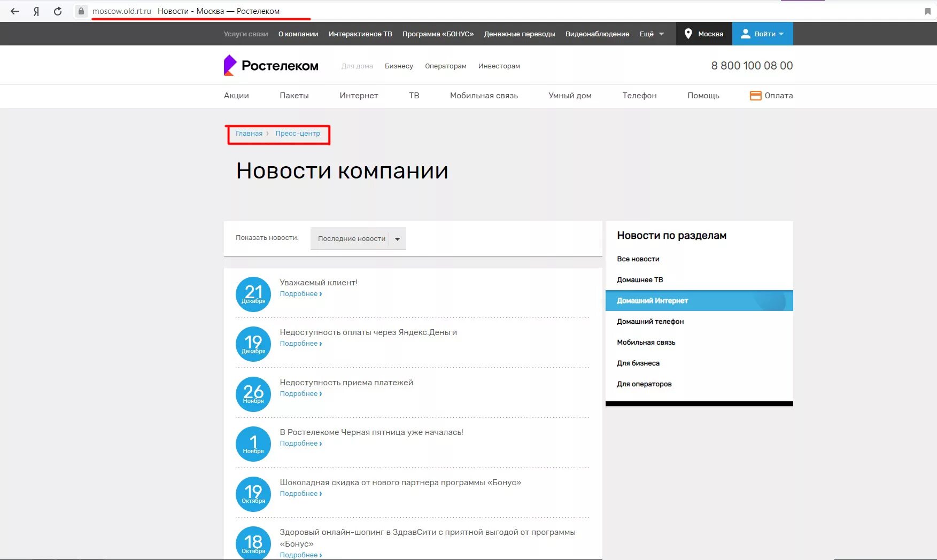Switch to Для дома section
Image resolution: width=937 pixels, height=560 pixels.
(x=357, y=66)
